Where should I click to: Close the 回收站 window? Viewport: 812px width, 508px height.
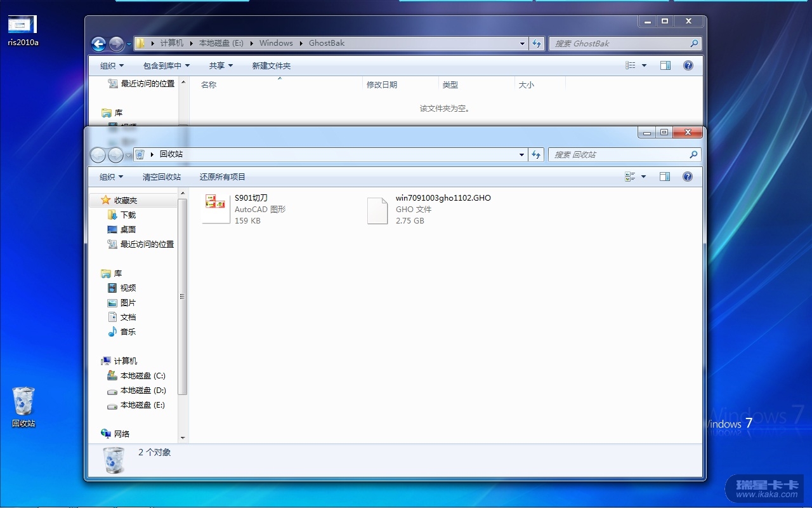(688, 132)
